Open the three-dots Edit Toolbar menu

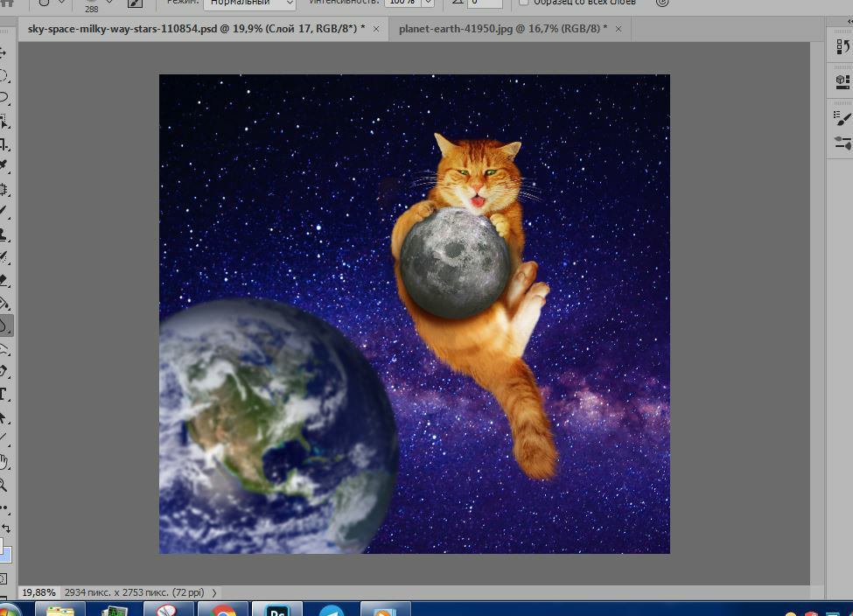point(3,507)
